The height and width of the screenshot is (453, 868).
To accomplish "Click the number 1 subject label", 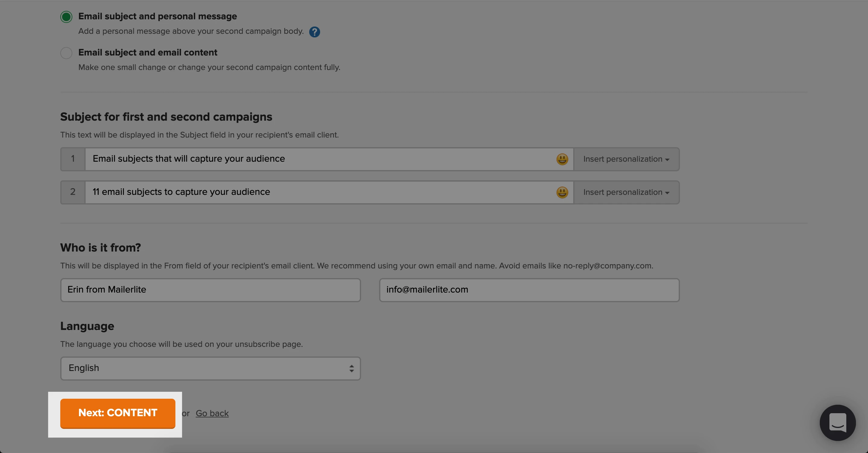I will [73, 159].
